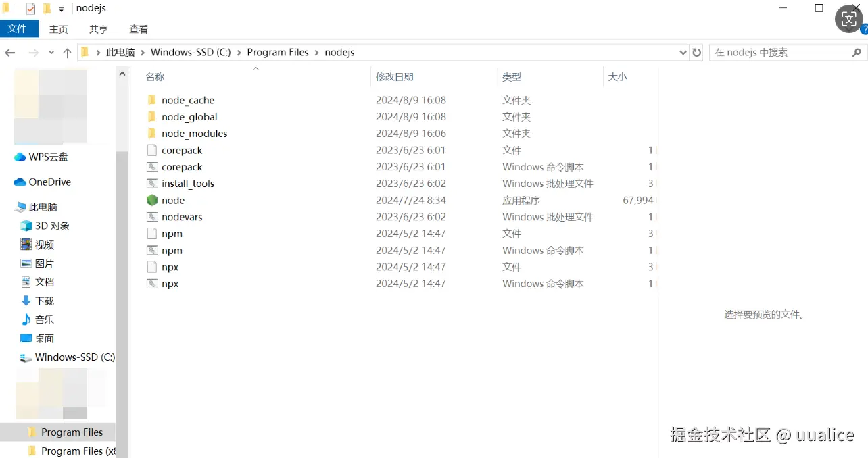Open the address bar history dropdown
Viewport: 868px width, 458px height.
coord(682,52)
